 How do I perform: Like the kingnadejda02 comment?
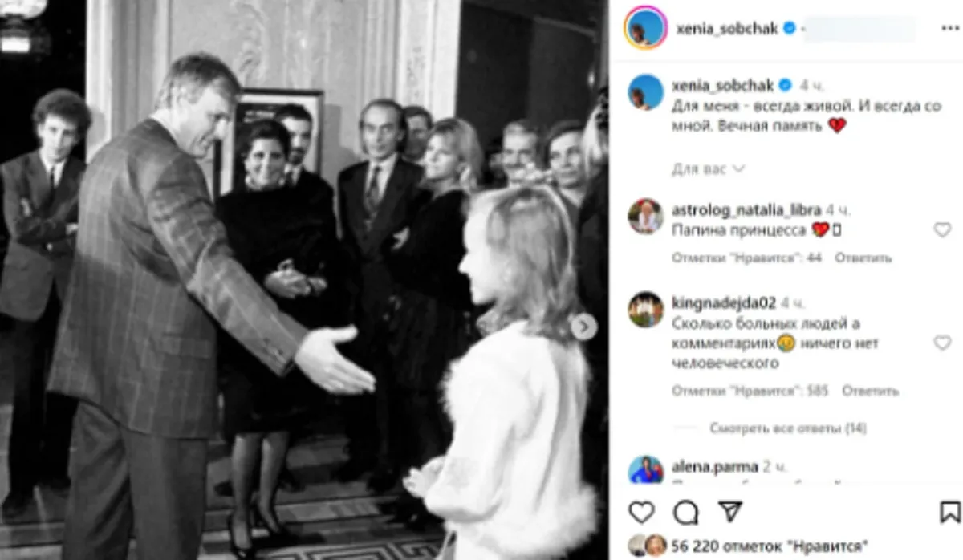[x=942, y=343]
